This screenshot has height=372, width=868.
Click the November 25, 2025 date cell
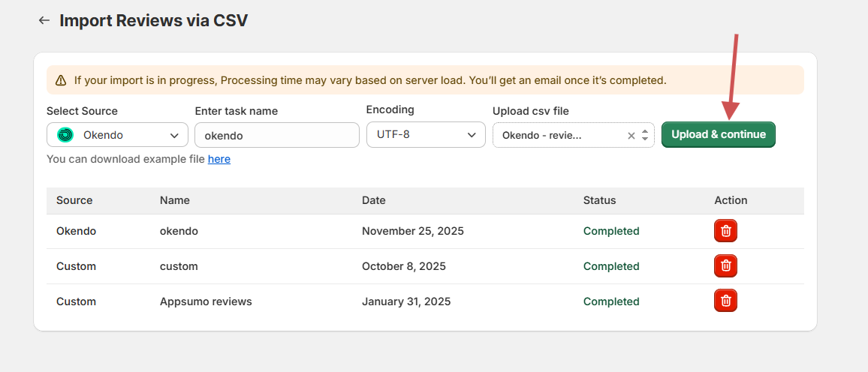pyautogui.click(x=412, y=231)
